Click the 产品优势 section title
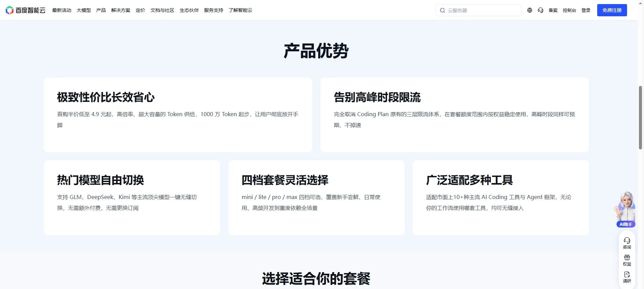 coord(316,51)
